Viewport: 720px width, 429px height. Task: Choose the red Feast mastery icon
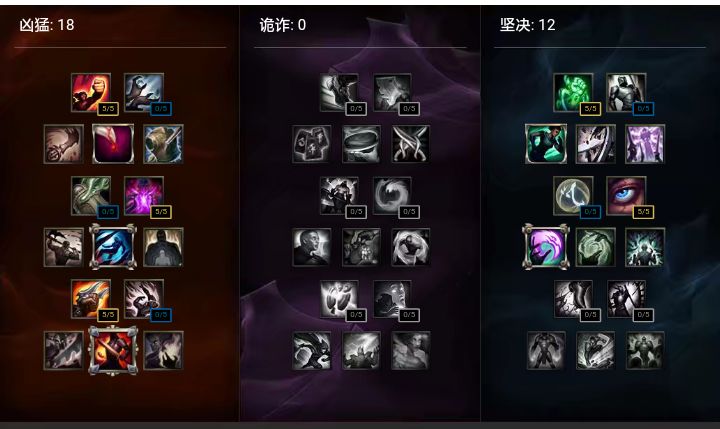pyautogui.click(x=113, y=144)
